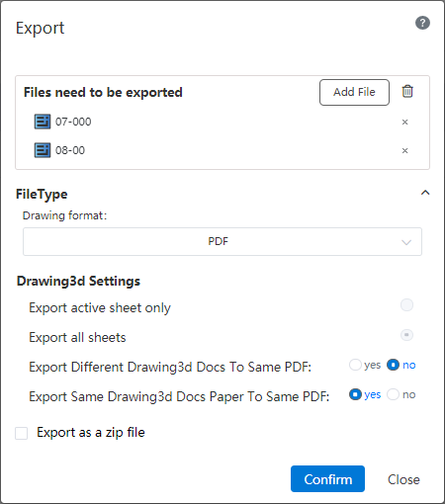Select Export all sheets radio button
This screenshot has width=445, height=504.
point(406,335)
